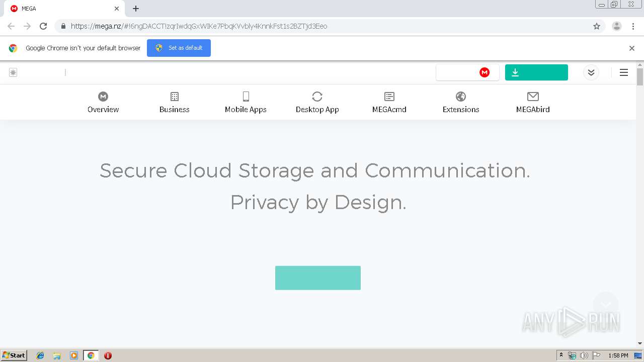Viewport: 644px width, 362px height.
Task: Open the Extensions page
Action: click(x=461, y=103)
